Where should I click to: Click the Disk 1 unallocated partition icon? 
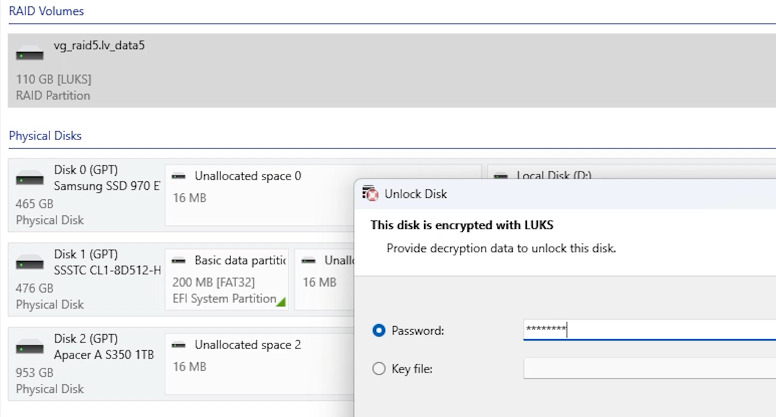(x=309, y=261)
